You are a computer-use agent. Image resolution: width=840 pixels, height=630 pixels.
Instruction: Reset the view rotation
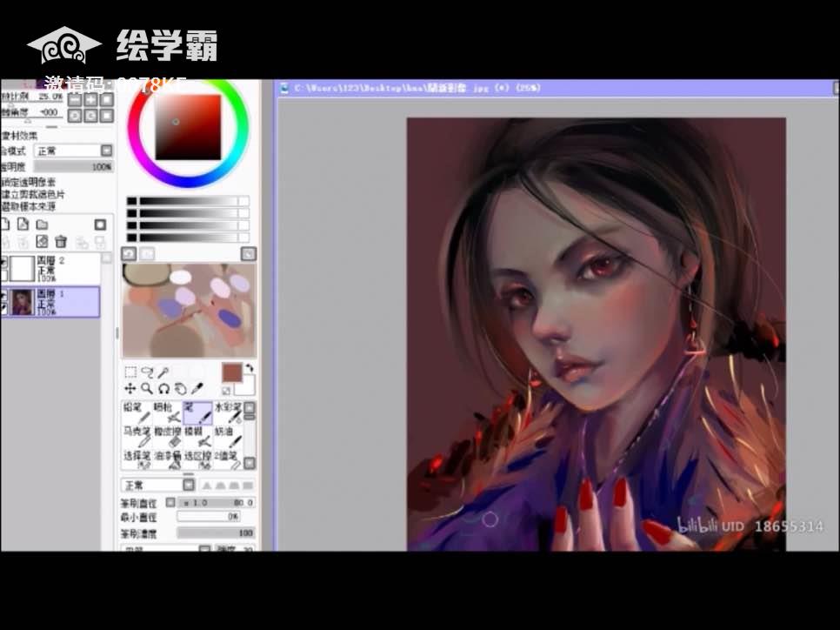(x=107, y=115)
